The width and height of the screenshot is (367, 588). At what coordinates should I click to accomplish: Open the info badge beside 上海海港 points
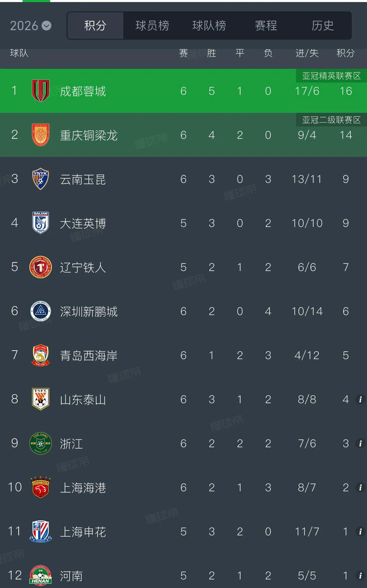coord(360,487)
